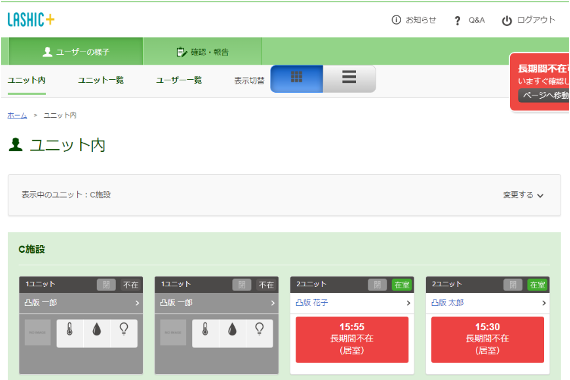
Task: Click the humidity droplet icon on the second 凸版 一郎 card
Action: pos(232,330)
